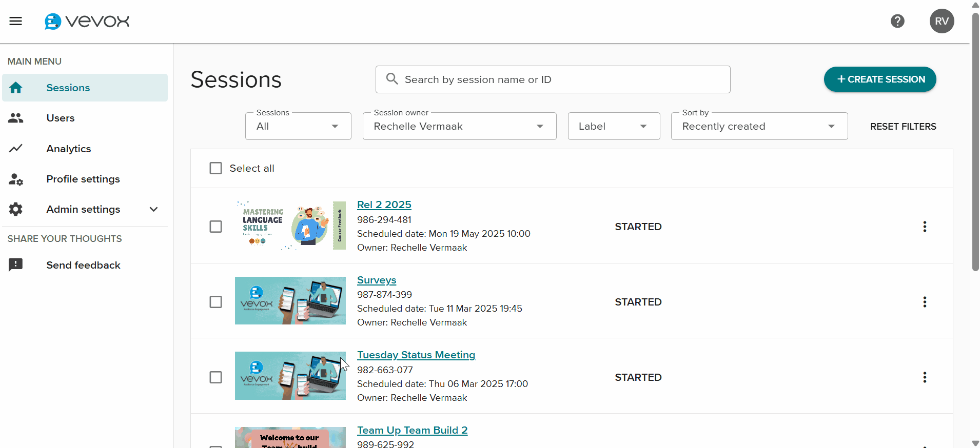
Task: Go to Sessions in main menu
Action: pos(85,88)
